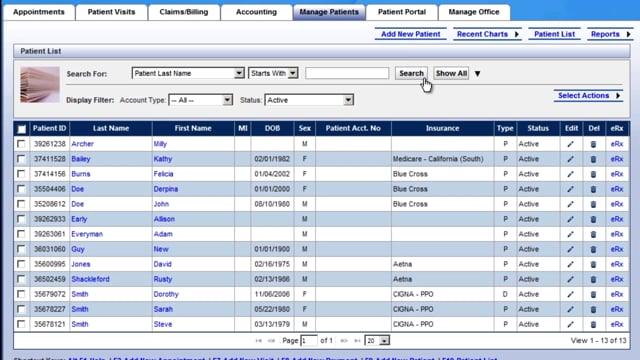Delete Derpina Doe record icon
640x360 pixels.
coord(593,189)
